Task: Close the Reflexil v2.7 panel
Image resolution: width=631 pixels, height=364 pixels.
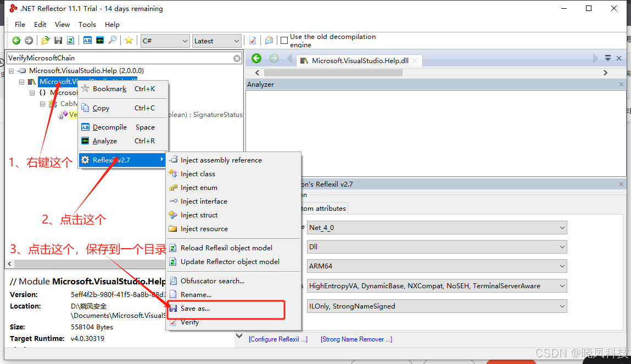Action: coord(621,184)
